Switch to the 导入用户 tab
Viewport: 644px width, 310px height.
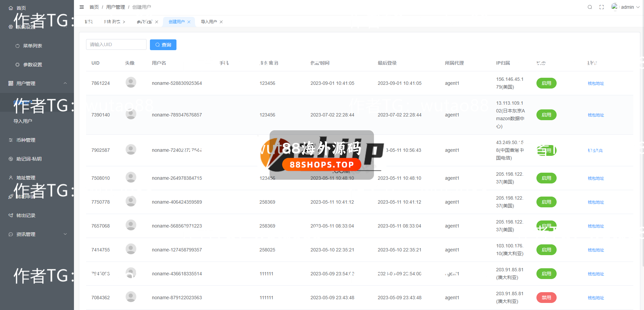pyautogui.click(x=209, y=22)
